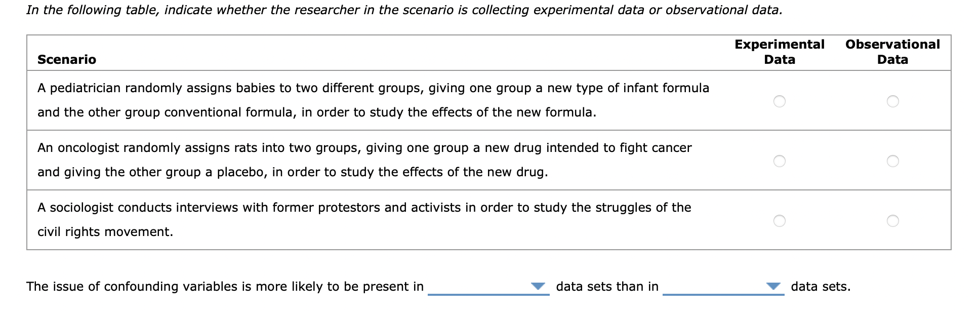The width and height of the screenshot is (980, 312).
Task: Select Observational Data for the sociologist interviews scenario
Action: 891,220
